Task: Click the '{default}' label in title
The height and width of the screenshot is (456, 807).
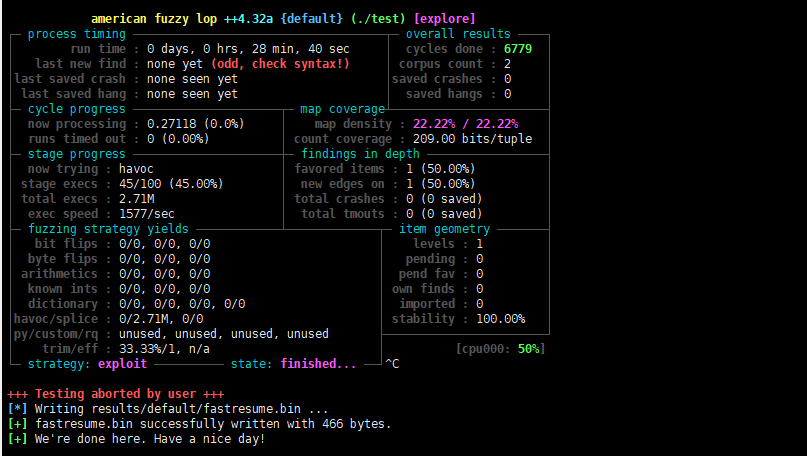Action: point(311,19)
